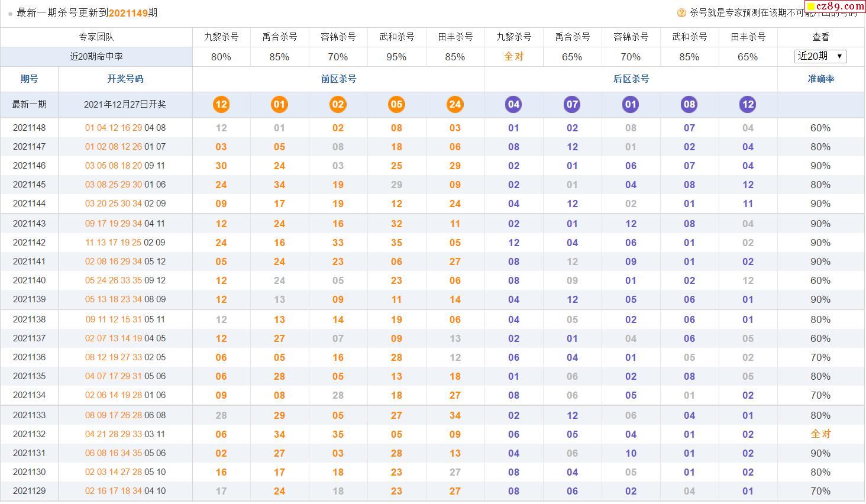Click the orange ball 12 in latest row
This screenshot has width=866, height=504.
[x=221, y=105]
